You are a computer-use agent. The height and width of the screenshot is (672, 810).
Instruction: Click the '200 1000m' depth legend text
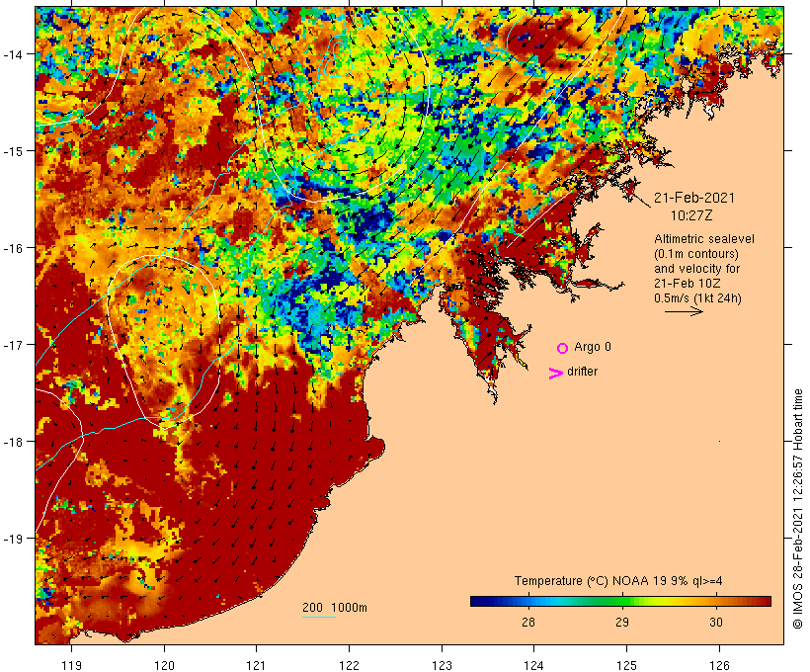pos(335,608)
